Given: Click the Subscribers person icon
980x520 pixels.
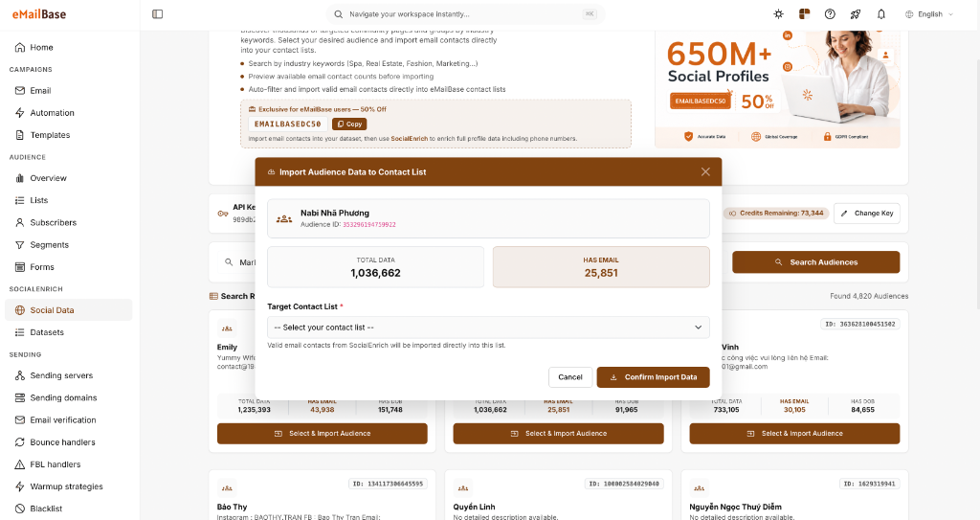Looking at the screenshot, I should coord(20,222).
